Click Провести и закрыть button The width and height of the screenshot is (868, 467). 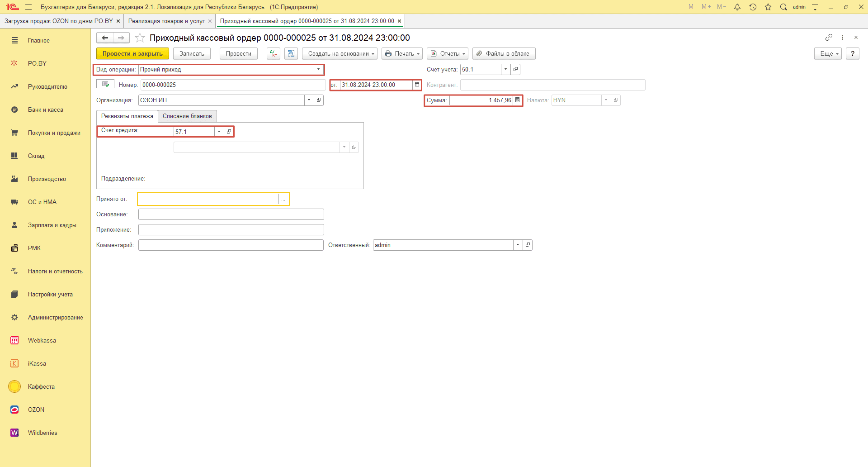[132, 53]
